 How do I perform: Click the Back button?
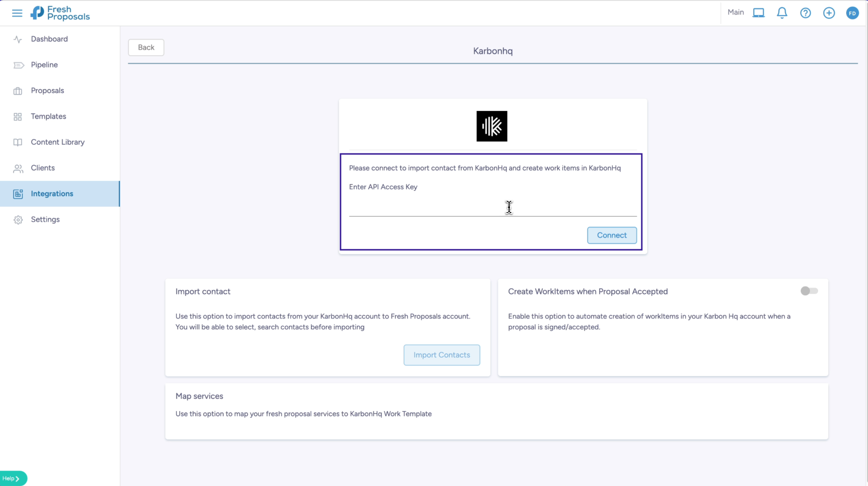pyautogui.click(x=146, y=47)
